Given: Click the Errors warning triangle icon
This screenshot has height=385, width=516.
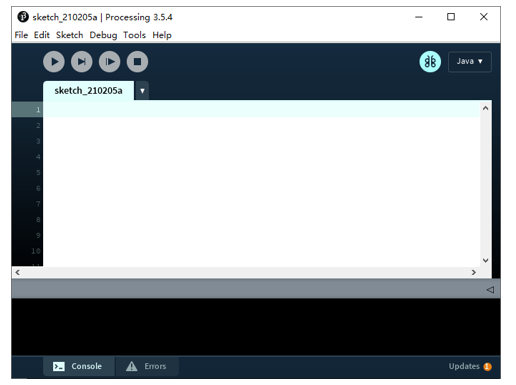Looking at the screenshot, I should pyautogui.click(x=132, y=366).
